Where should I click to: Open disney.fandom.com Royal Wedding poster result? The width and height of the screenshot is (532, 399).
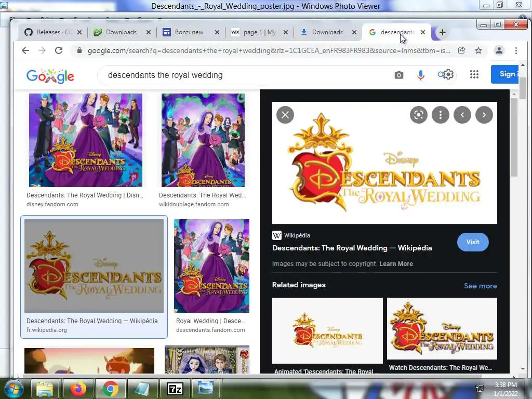click(86, 140)
